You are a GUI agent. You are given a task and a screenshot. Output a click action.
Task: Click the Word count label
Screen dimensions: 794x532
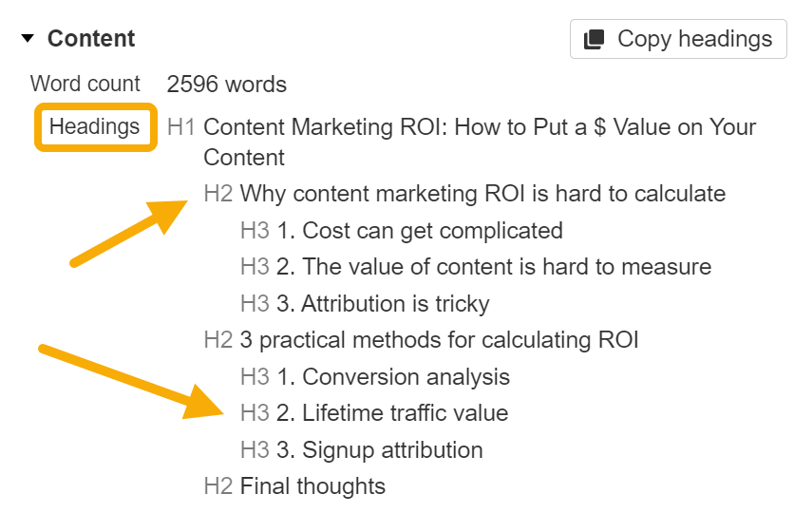tap(85, 84)
